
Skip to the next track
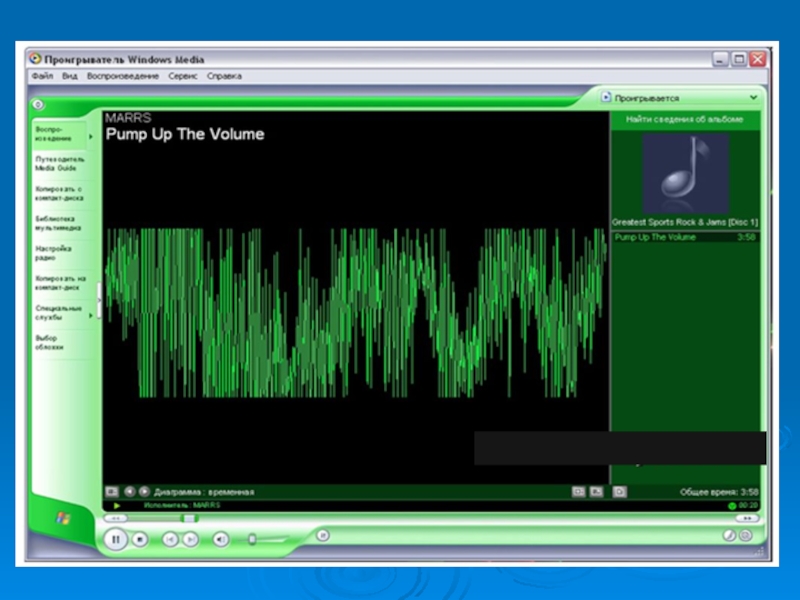tap(189, 539)
